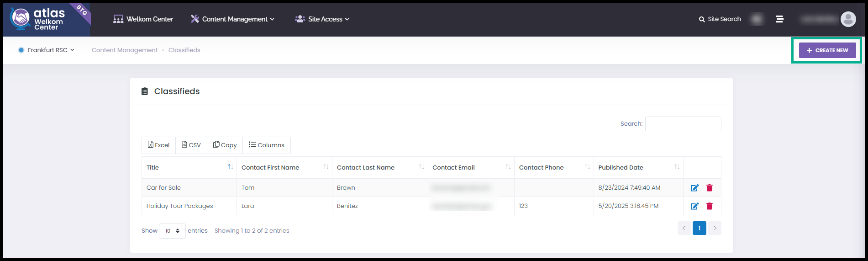
Task: Delete the Holiday Tour Packages entry
Action: coord(710,206)
